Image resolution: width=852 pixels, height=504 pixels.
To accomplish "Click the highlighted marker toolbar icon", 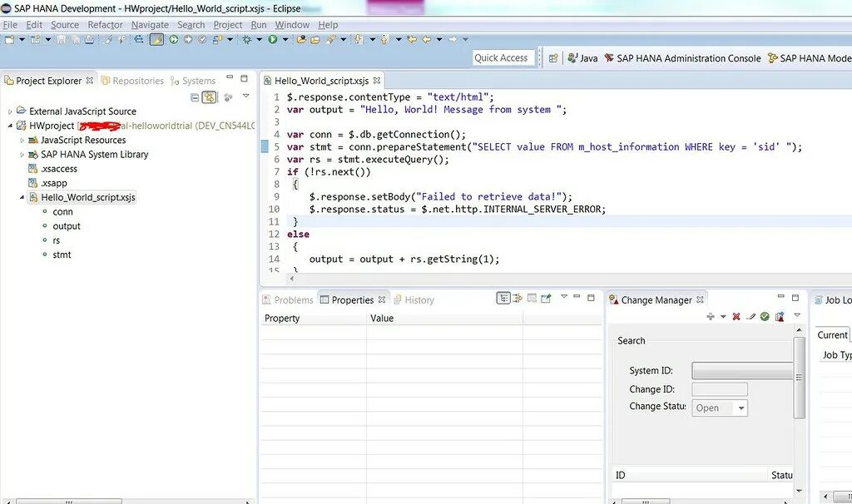I will [156, 40].
